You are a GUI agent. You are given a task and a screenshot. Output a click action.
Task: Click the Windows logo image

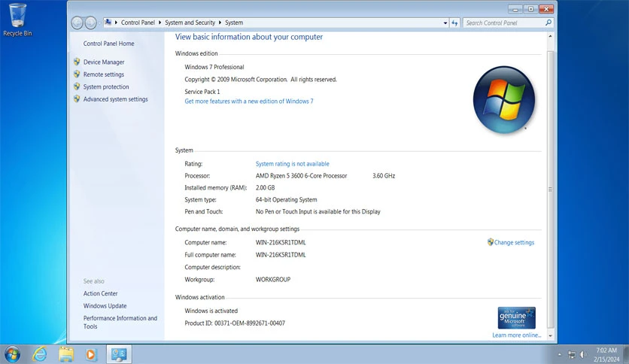tap(504, 100)
